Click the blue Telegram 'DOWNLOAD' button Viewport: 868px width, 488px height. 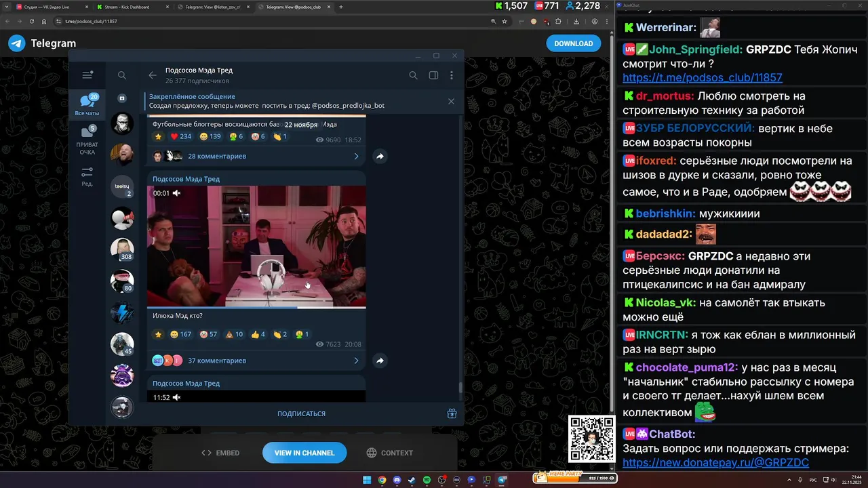574,43
